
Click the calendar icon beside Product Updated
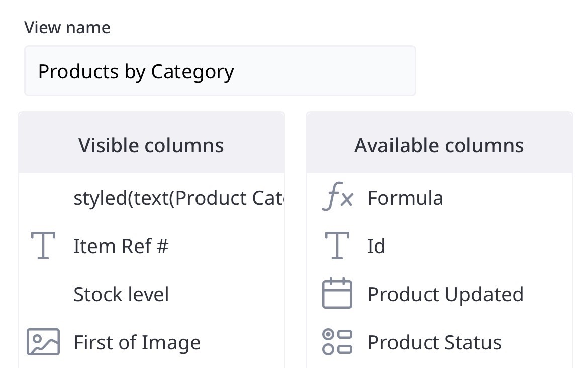pos(337,294)
